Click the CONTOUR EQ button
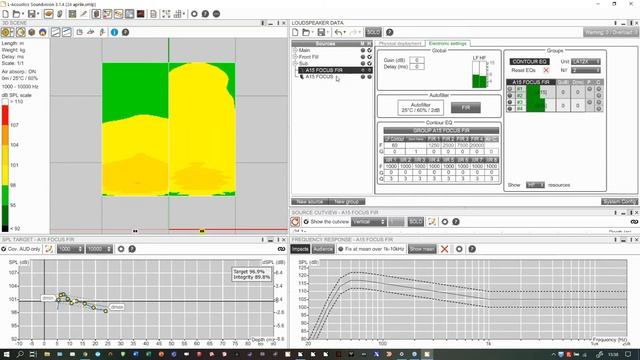The image size is (640, 360). (529, 62)
